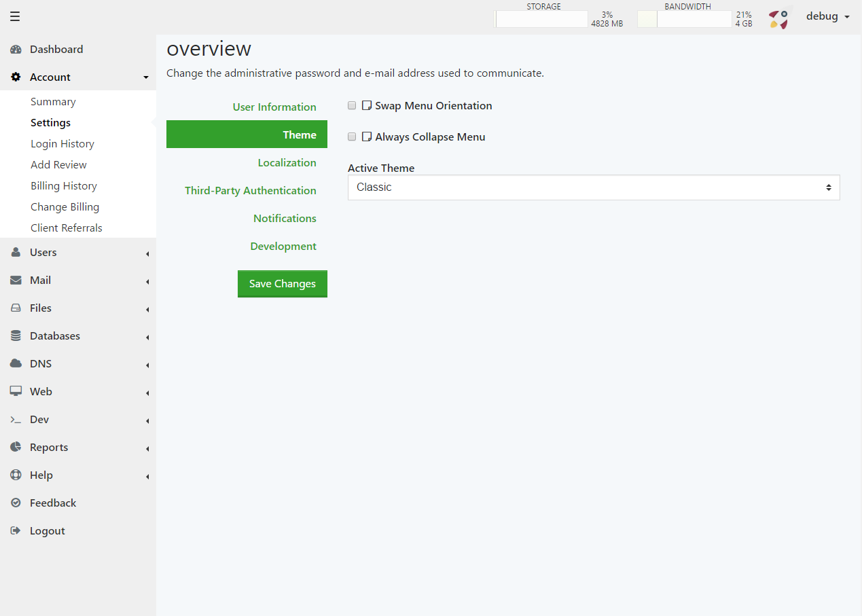Click the Feedback checkmark icon

click(16, 503)
